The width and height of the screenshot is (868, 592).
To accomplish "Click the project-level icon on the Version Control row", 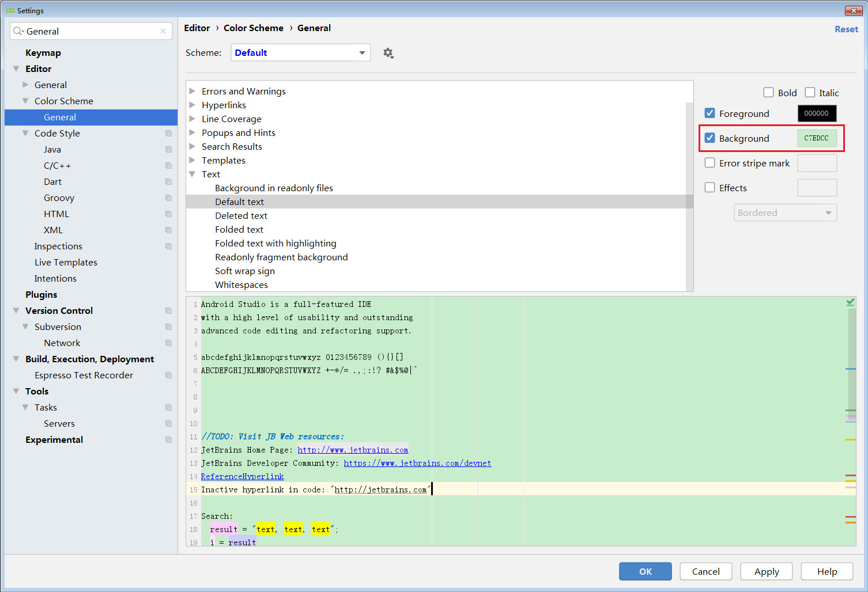I will pos(168,311).
